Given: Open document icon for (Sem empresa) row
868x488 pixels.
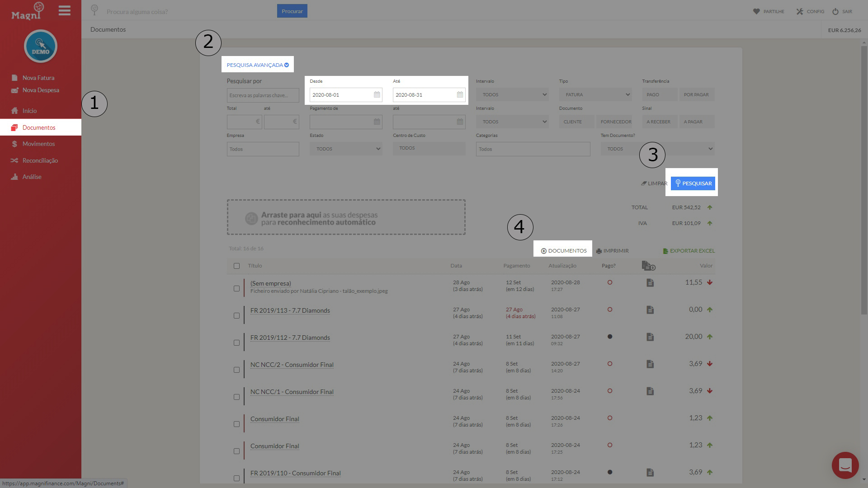Looking at the screenshot, I should point(650,283).
